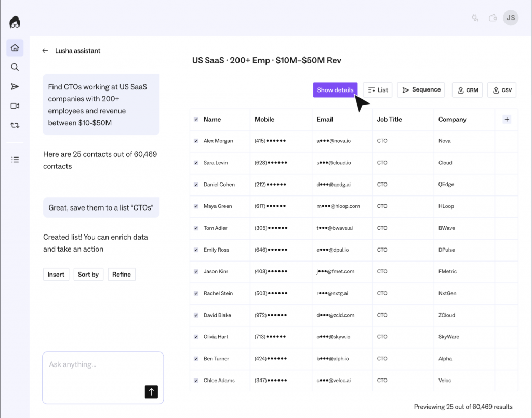Open the Refine options
532x418 pixels.
[122, 275]
